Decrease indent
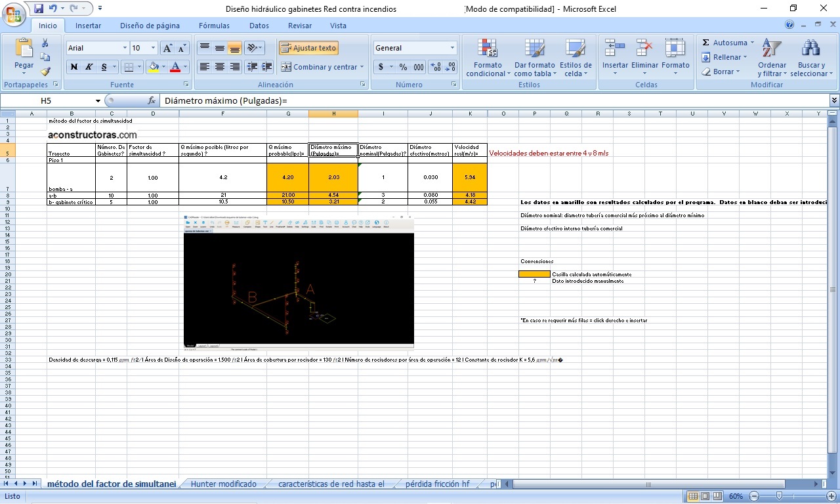 click(x=252, y=67)
